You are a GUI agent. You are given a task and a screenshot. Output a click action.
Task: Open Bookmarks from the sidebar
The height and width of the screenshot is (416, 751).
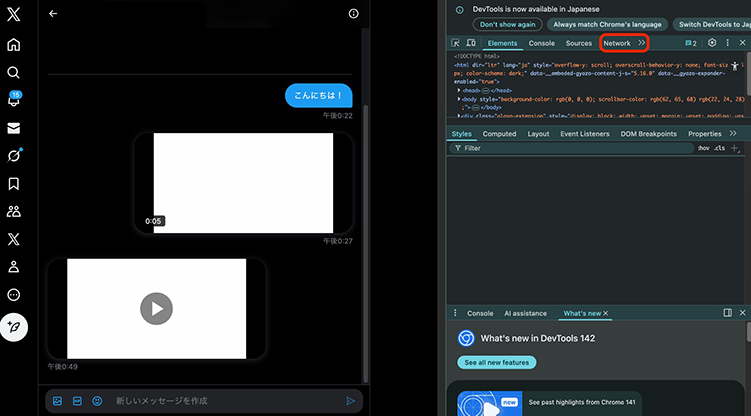point(14,184)
